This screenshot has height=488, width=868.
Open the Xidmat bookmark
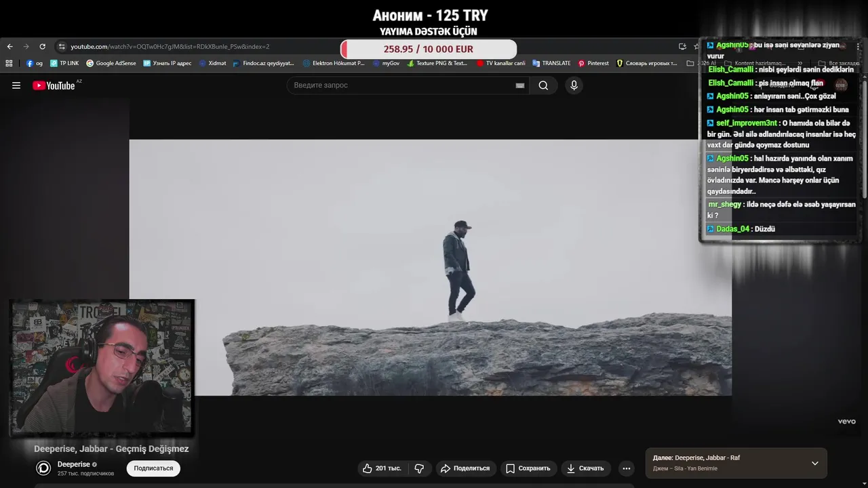[212, 63]
